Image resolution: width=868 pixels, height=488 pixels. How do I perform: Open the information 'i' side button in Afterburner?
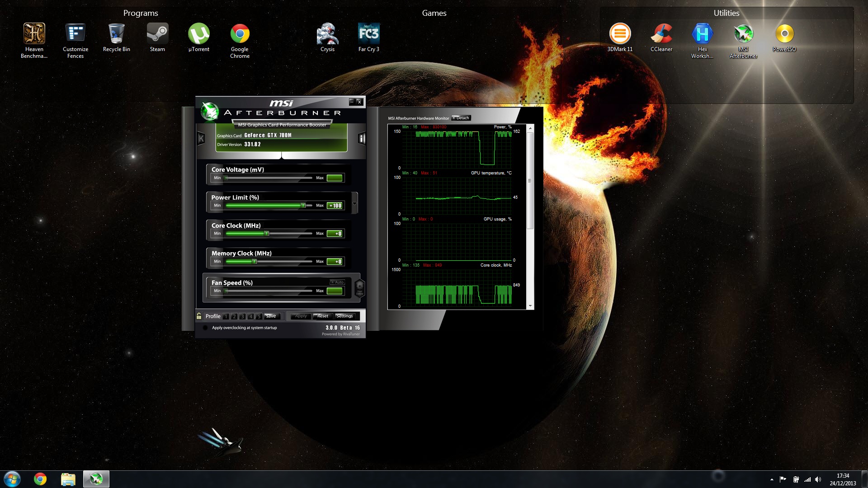coord(362,138)
